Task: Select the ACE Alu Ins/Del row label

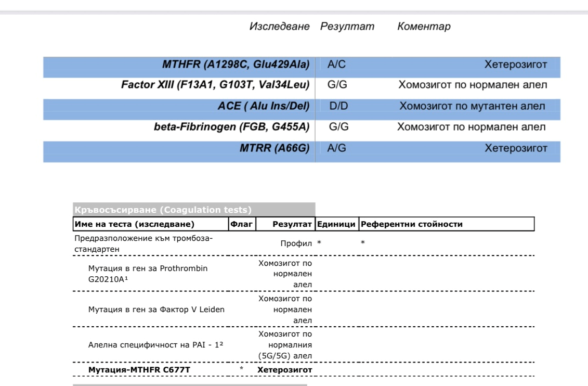Action: point(264,106)
